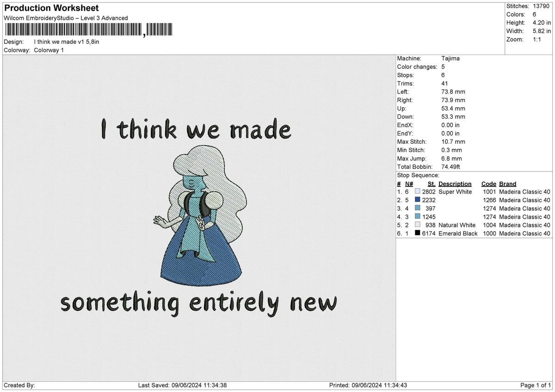This screenshot has height=392, width=555.
Task: Click the Emerald Black color swatch
Action: (x=418, y=233)
